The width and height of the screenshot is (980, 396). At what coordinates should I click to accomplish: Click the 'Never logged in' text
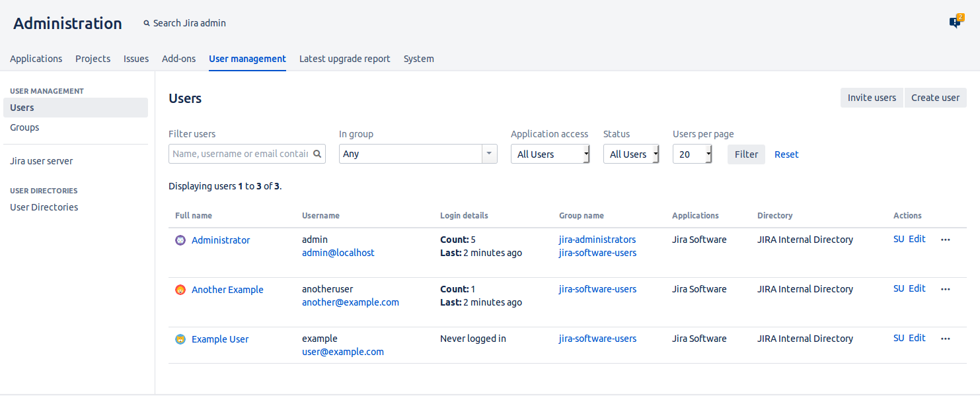click(x=473, y=339)
